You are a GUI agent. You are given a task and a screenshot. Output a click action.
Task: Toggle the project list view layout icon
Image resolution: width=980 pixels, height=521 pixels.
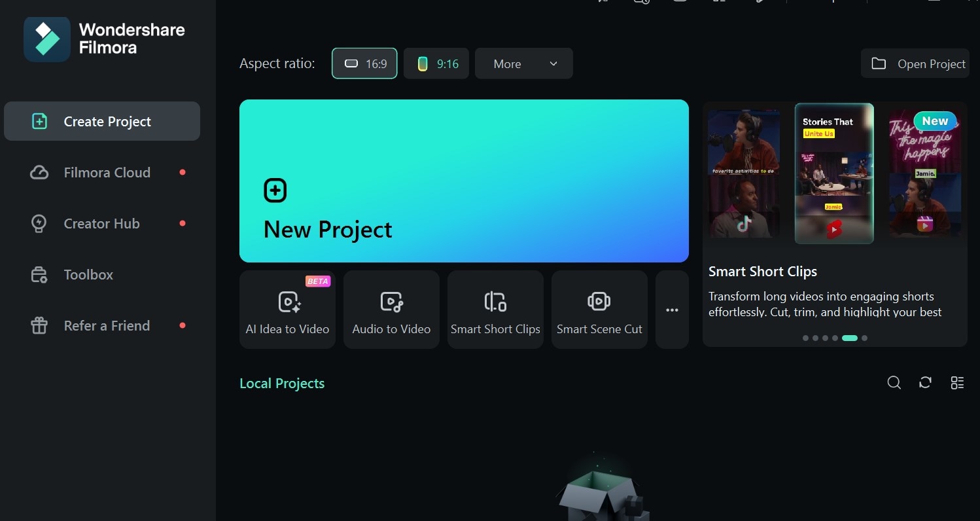(x=957, y=383)
